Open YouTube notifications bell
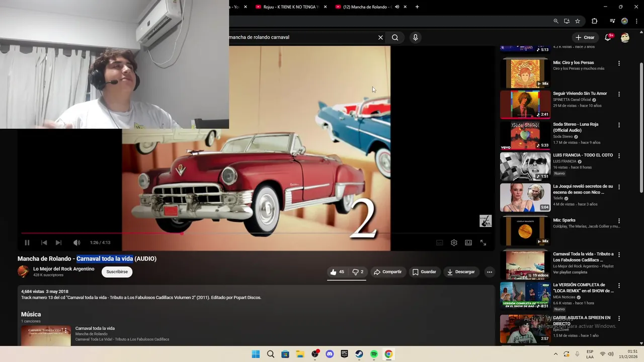Viewport: 644px width, 362px height. coord(608,37)
